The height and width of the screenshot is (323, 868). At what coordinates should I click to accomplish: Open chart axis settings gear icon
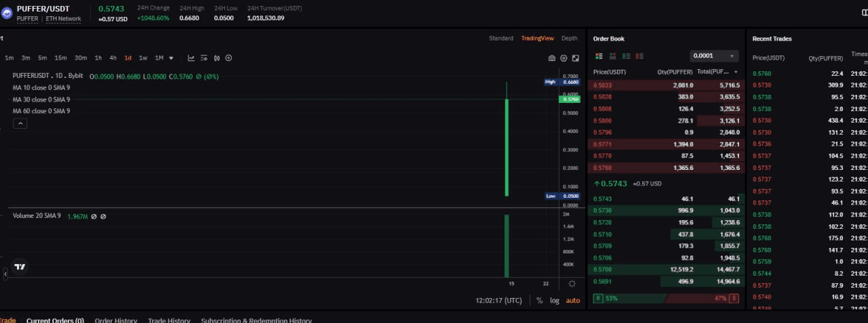tap(572, 284)
